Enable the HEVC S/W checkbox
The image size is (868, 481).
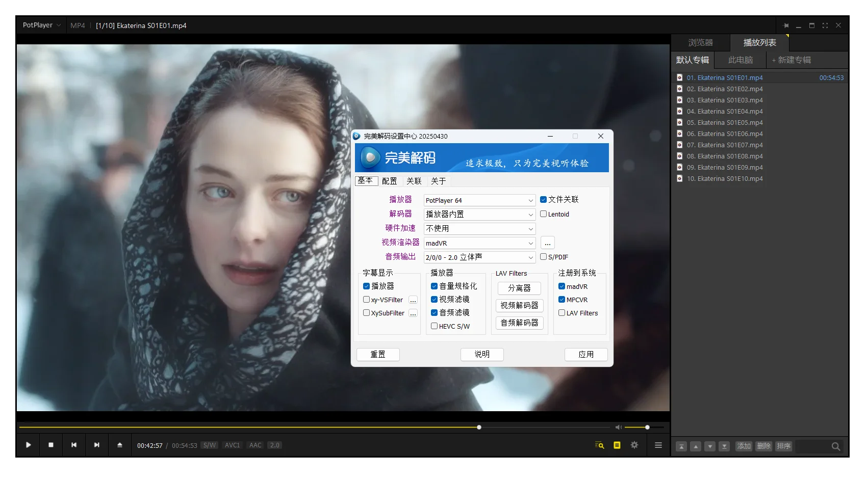coord(435,326)
